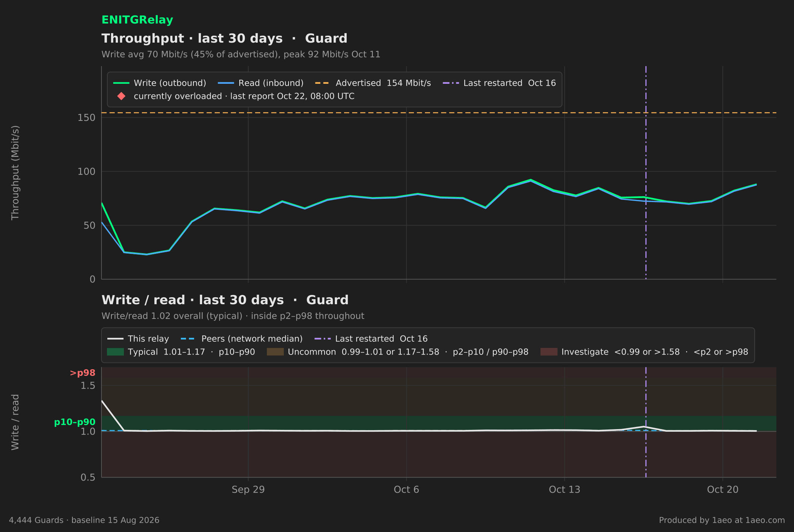Click the Peers (network median) legend entry
The image size is (794, 532).
tap(242, 339)
